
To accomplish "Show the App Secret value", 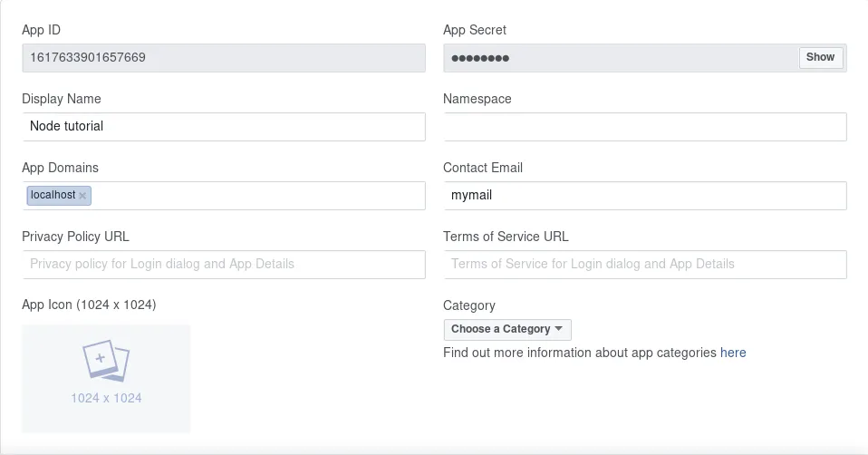I will coord(820,57).
